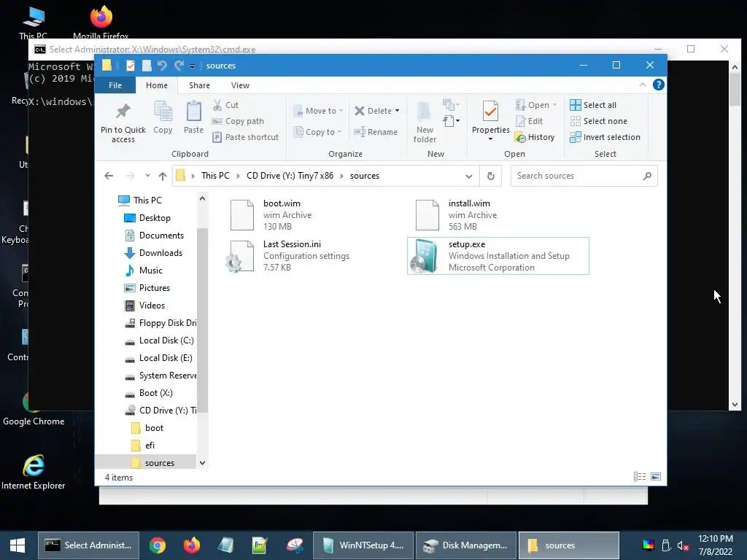The width and height of the screenshot is (747, 560).
Task: Open Explorer Help question mark
Action: [x=659, y=85]
